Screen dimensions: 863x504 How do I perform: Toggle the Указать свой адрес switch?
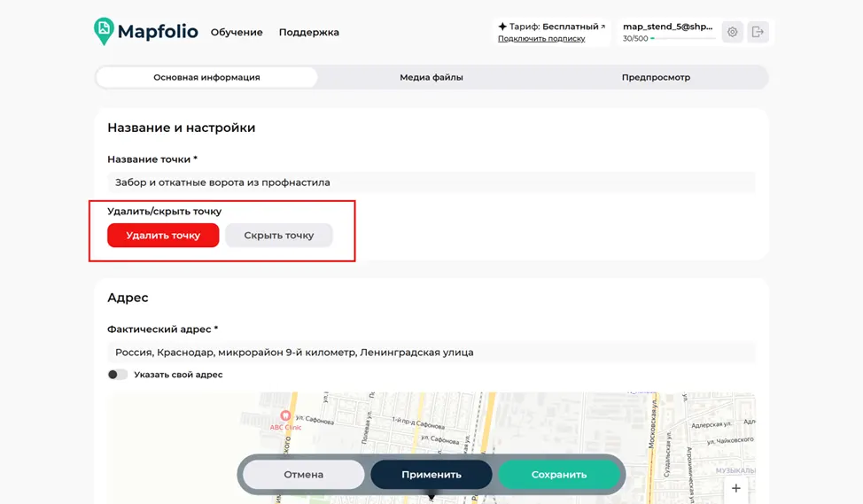(x=117, y=375)
